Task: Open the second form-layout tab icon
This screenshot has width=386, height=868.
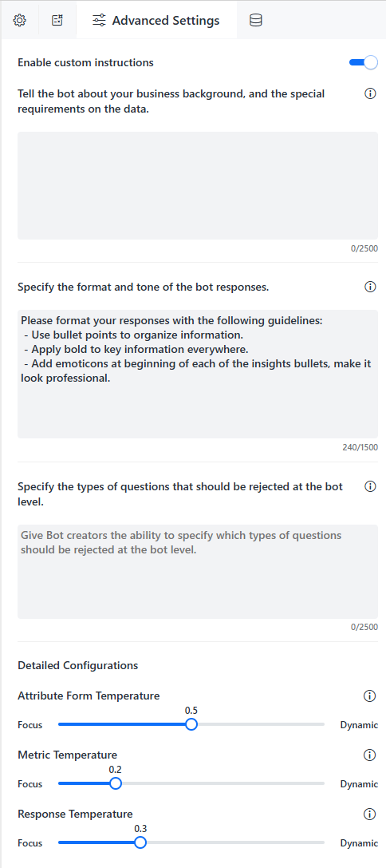Action: tap(57, 21)
